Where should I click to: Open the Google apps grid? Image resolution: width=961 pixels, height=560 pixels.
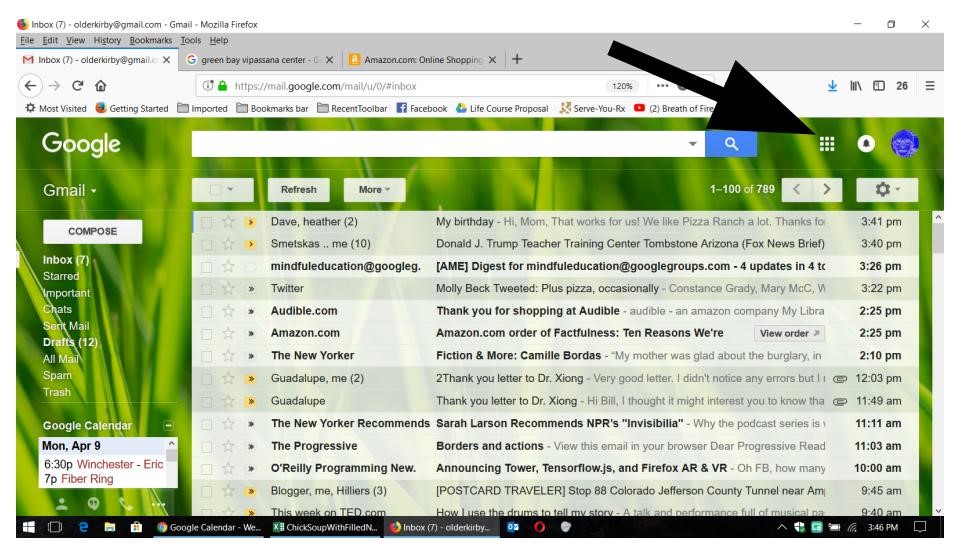[826, 144]
